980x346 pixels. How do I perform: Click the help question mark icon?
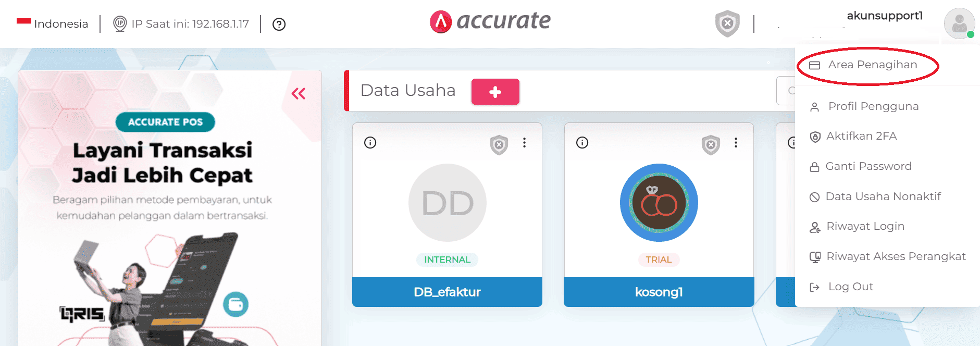tap(279, 24)
